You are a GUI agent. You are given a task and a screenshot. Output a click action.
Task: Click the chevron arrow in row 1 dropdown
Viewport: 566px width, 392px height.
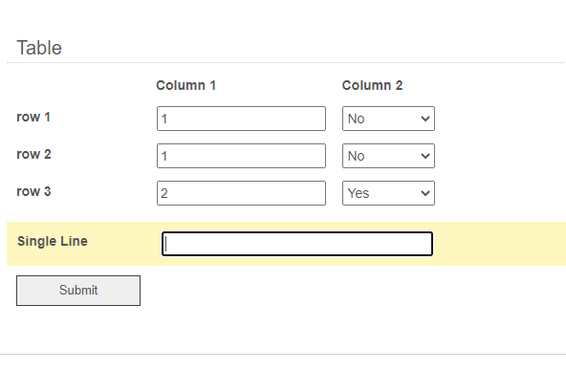click(425, 119)
